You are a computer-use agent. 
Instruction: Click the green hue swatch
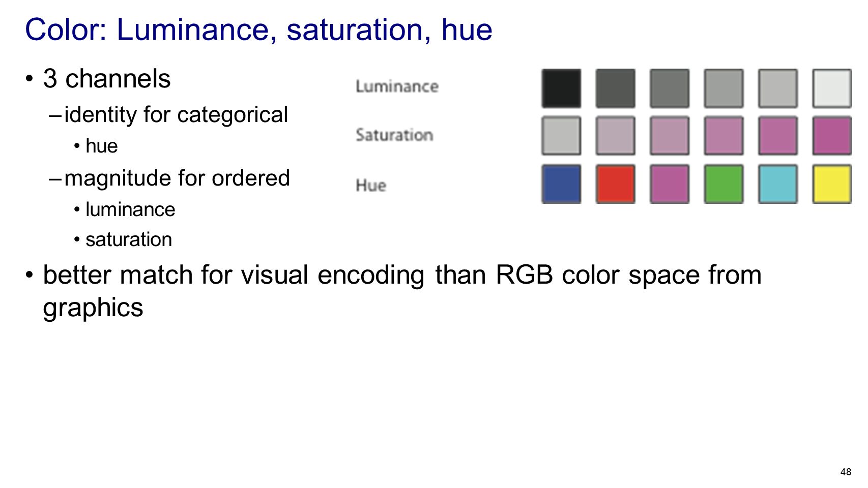[724, 184]
